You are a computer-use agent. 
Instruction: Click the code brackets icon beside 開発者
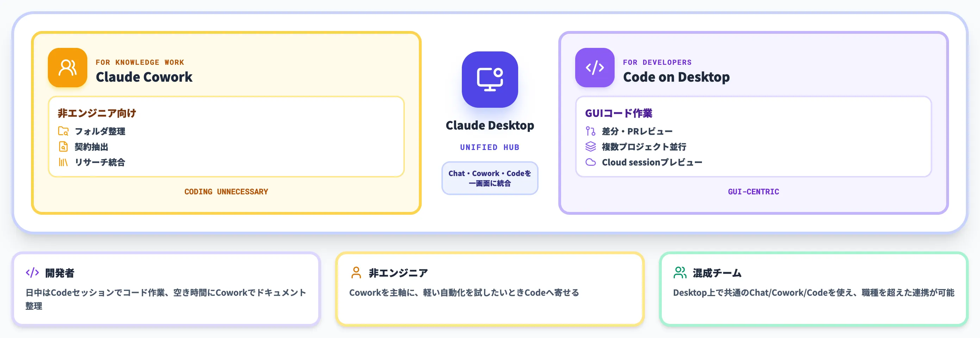click(x=32, y=273)
